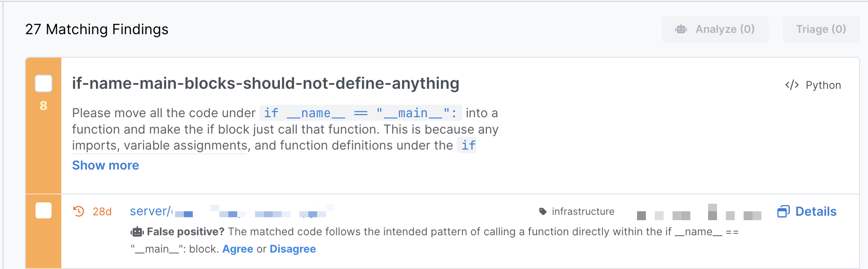The width and height of the screenshot is (868, 269).
Task: Expand rule description with Show more
Action: [x=105, y=165]
